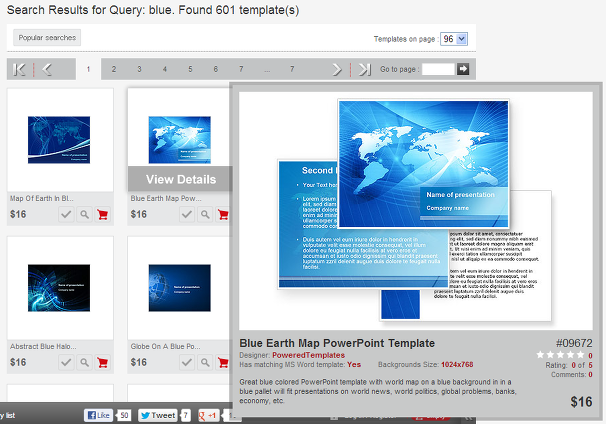The height and width of the screenshot is (424, 606).
Task: Click into Go to page field
Action: 438,69
